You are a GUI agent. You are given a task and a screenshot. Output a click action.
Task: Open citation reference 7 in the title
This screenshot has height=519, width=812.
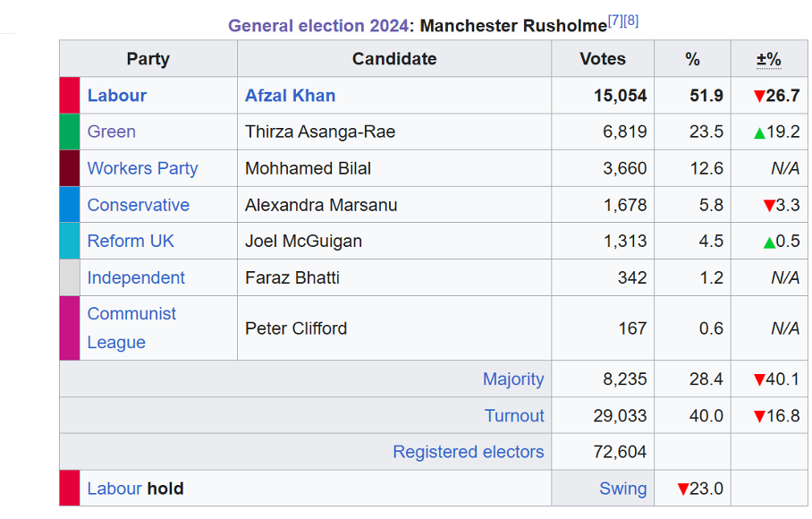pyautogui.click(x=615, y=21)
